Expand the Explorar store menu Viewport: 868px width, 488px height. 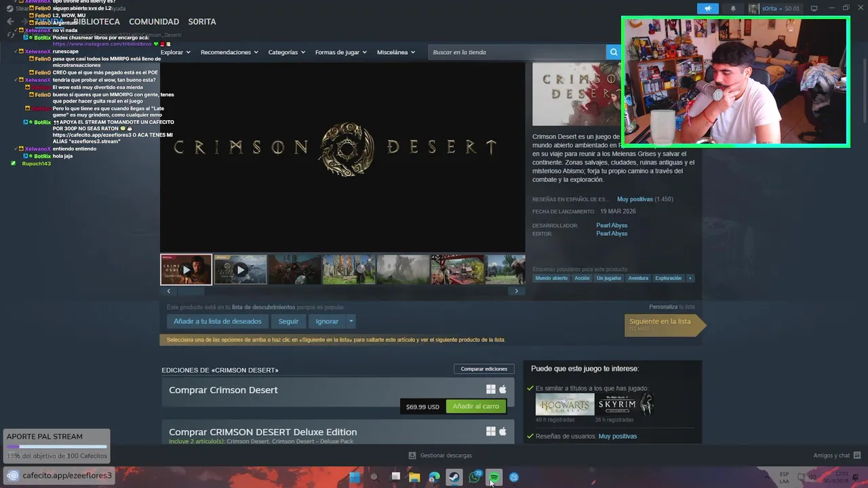pos(175,52)
